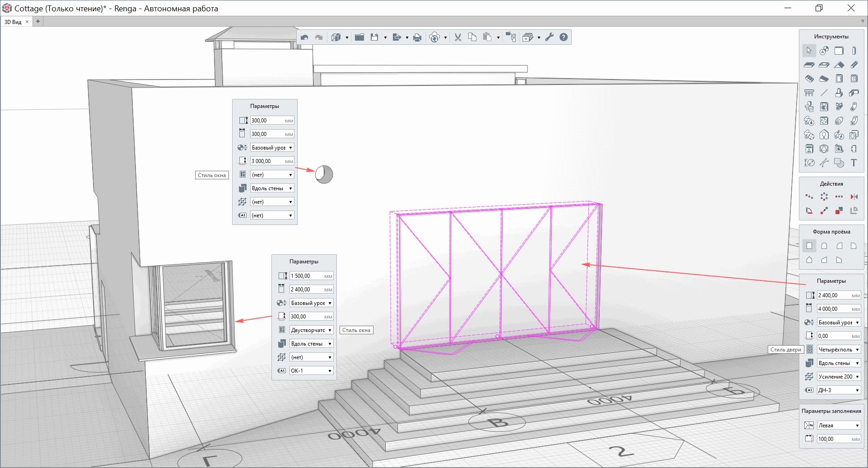Screen dimensions: 868x468
Task: Cut selection with scissors icon
Action: click(457, 37)
